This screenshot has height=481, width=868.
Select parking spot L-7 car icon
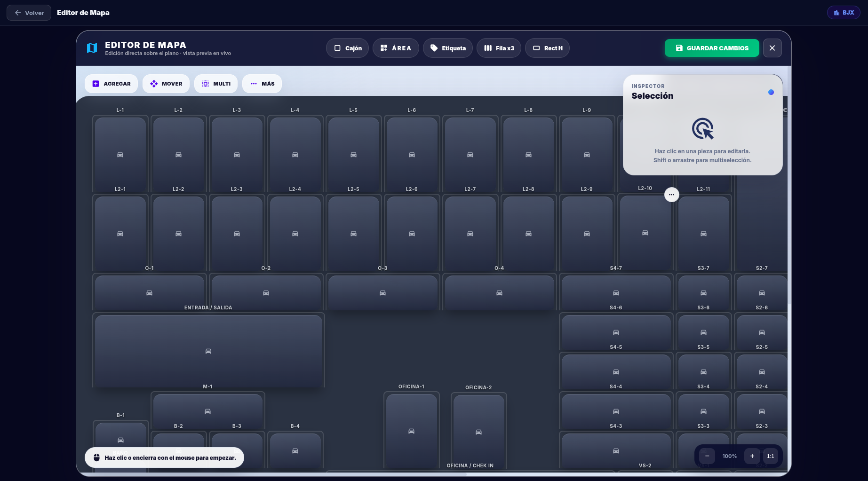pos(470,155)
